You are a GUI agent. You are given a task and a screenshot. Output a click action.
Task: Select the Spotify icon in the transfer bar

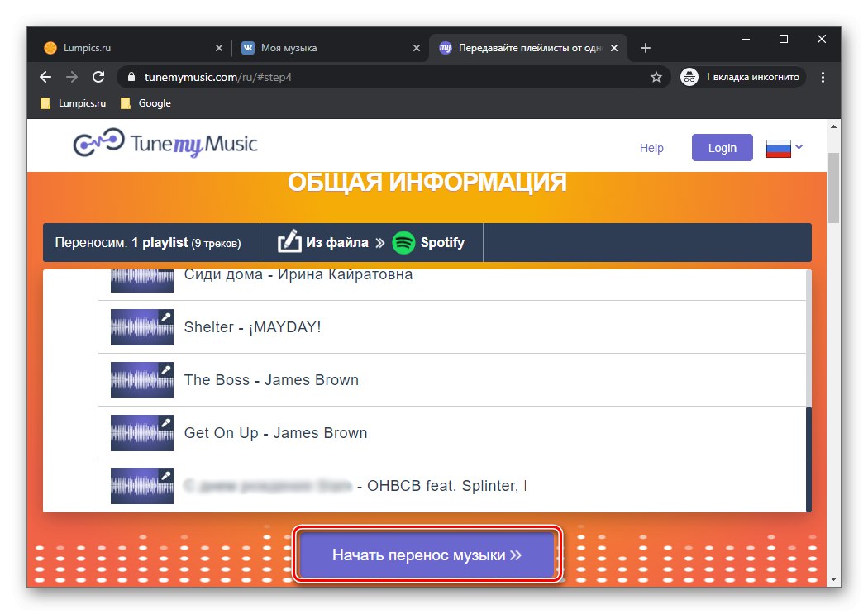pyautogui.click(x=403, y=242)
